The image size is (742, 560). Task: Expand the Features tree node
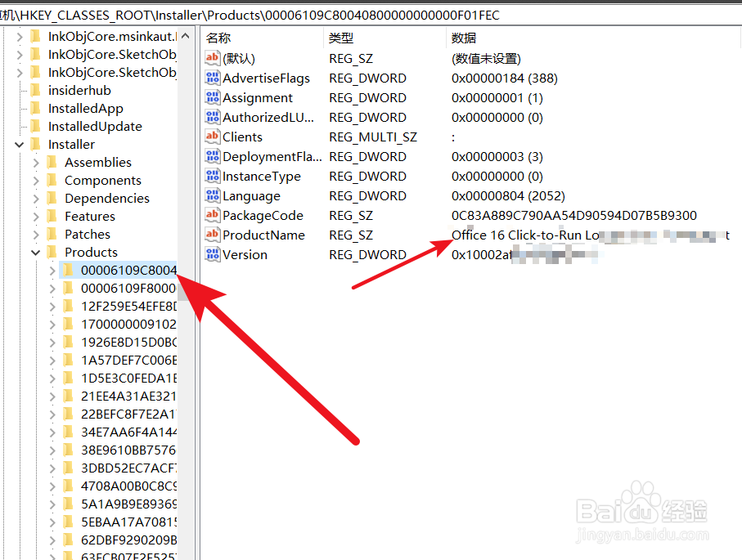tap(36, 216)
